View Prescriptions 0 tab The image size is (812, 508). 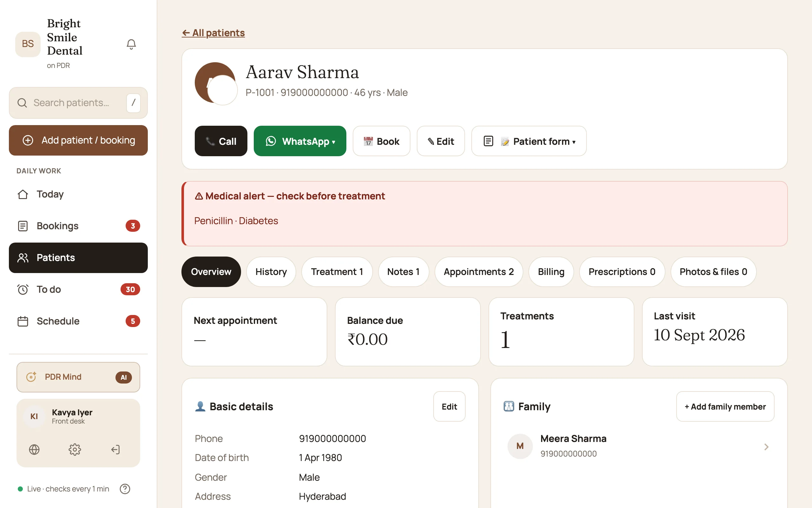622,271
